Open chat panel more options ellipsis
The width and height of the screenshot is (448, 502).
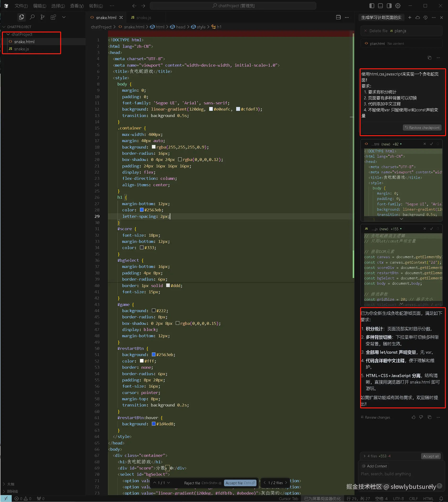(x=433, y=17)
